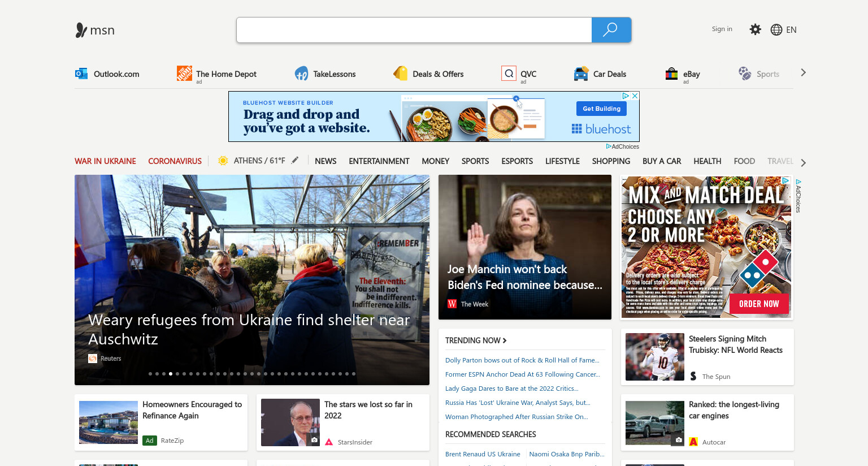Click gallery camera icon on stars photo
Image resolution: width=868 pixels, height=466 pixels.
(314, 440)
